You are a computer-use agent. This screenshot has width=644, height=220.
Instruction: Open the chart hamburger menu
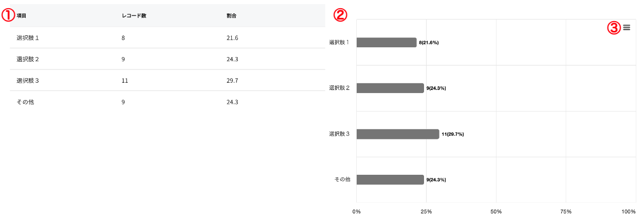pos(626,28)
